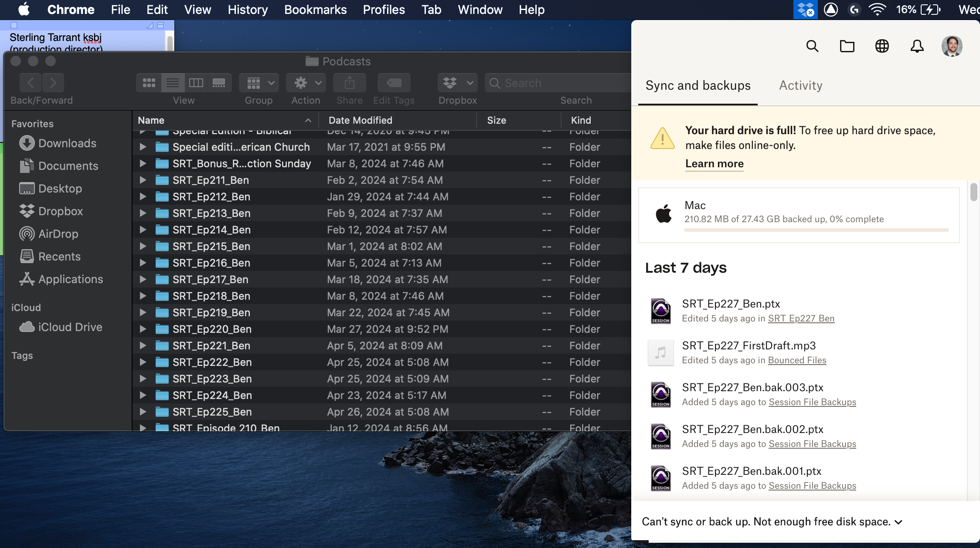980x548 pixels.
Task: Switch Finder to column view
Action: pos(196,83)
